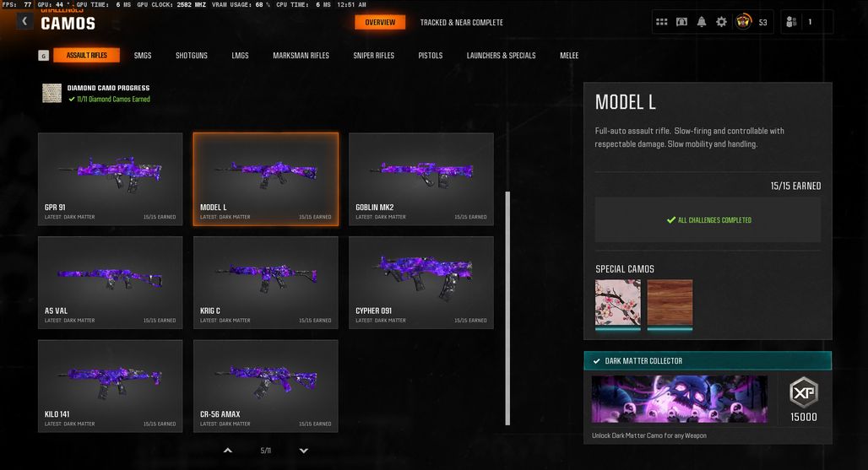The image size is (868, 470).
Task: Open the notifications bell
Action: [702, 22]
